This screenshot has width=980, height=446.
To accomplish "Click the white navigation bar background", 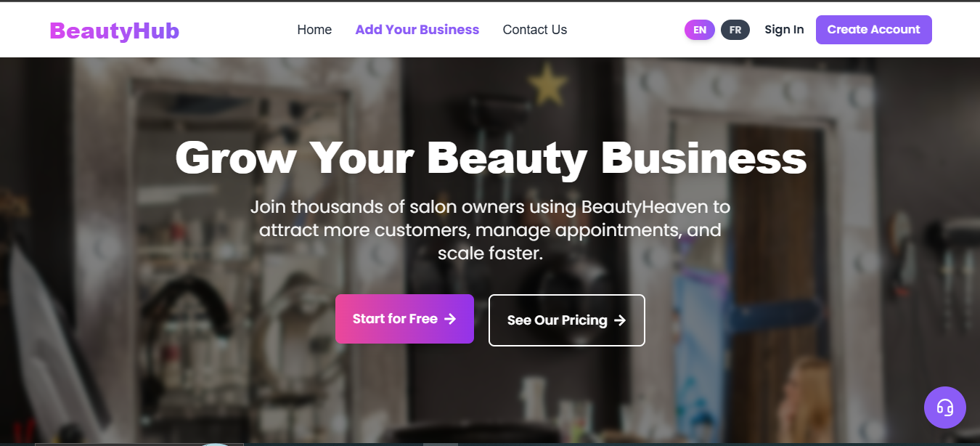I will tap(617, 30).
